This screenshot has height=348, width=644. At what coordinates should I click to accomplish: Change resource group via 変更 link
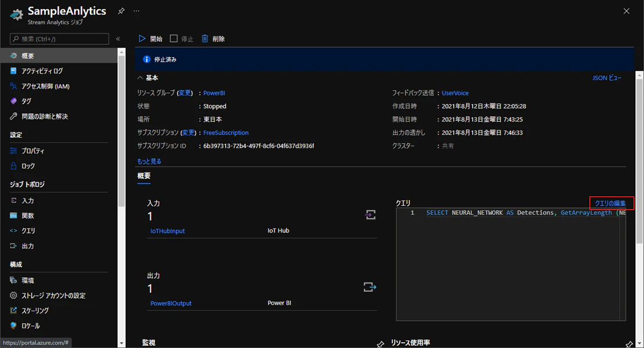pyautogui.click(x=185, y=93)
